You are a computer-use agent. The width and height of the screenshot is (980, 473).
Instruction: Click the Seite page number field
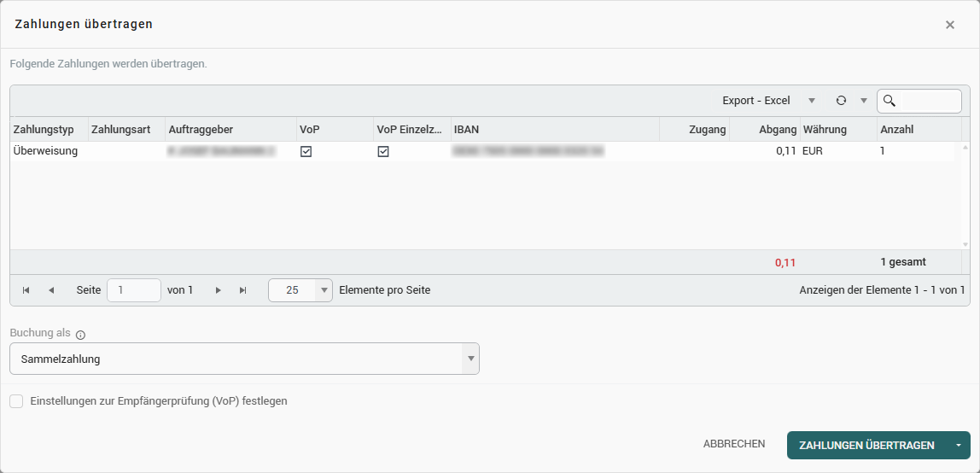134,290
